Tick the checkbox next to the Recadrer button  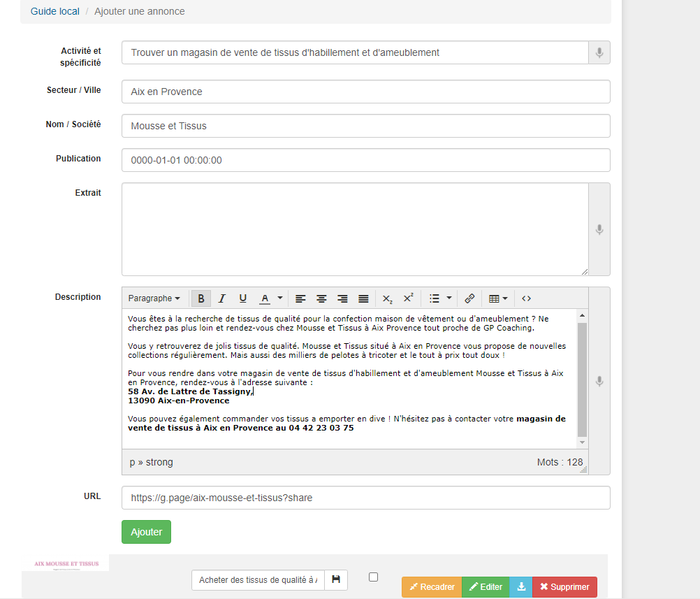pos(373,577)
